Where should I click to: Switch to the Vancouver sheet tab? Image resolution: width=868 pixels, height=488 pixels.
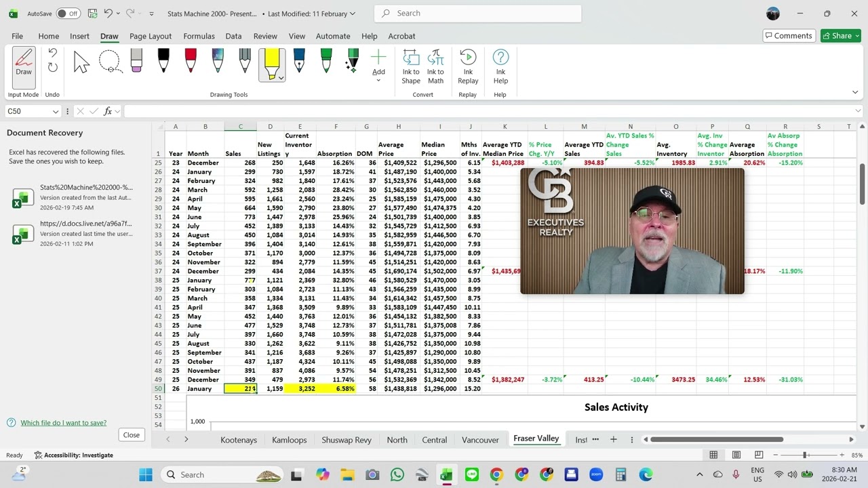pyautogui.click(x=480, y=440)
